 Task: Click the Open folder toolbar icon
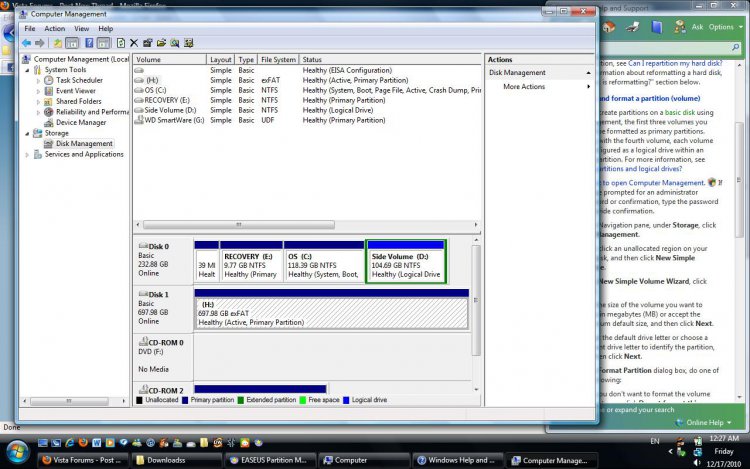coord(161,43)
